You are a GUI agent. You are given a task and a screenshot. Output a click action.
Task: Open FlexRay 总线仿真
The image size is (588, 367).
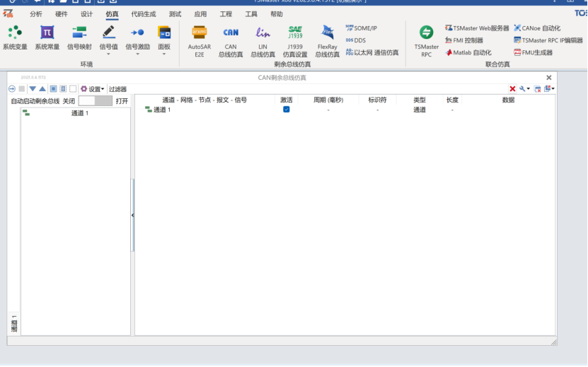coord(328,41)
